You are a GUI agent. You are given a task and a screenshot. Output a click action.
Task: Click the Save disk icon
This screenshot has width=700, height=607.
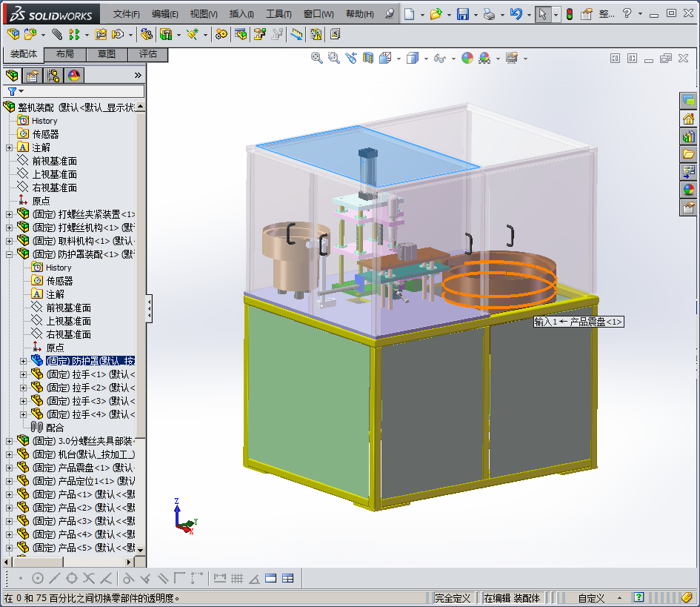[x=462, y=14]
